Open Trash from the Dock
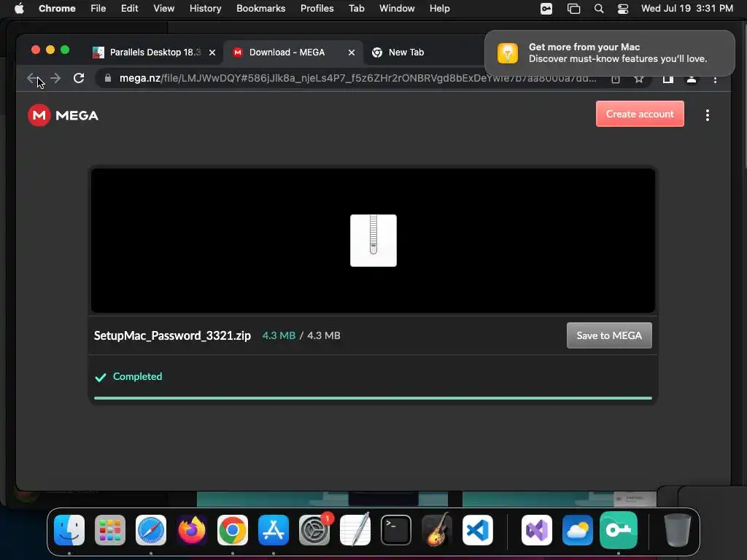The width and height of the screenshot is (747, 560). 678,529
